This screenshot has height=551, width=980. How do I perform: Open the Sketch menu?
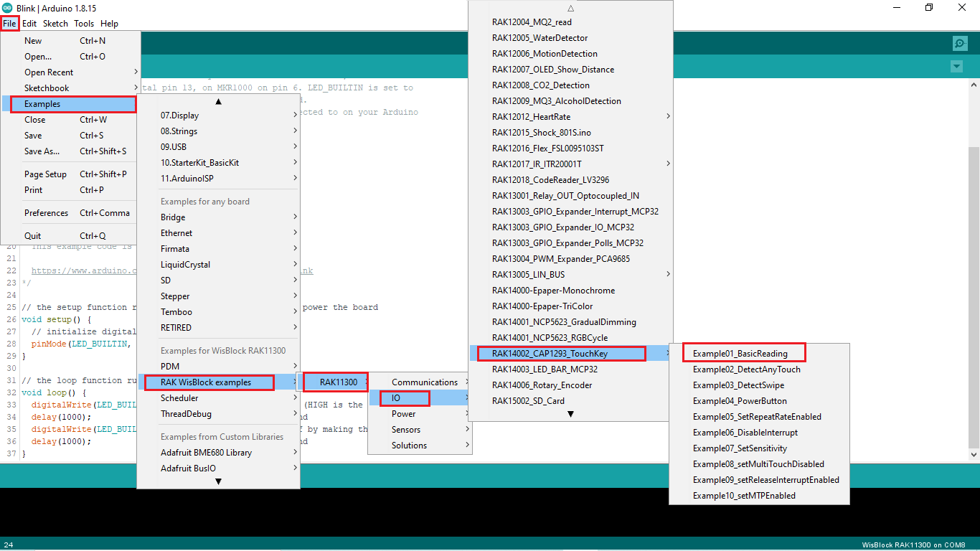[55, 24]
